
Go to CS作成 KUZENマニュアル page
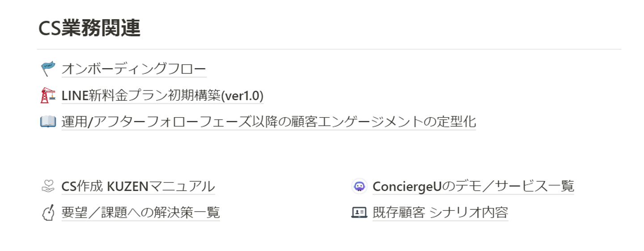coord(138,186)
